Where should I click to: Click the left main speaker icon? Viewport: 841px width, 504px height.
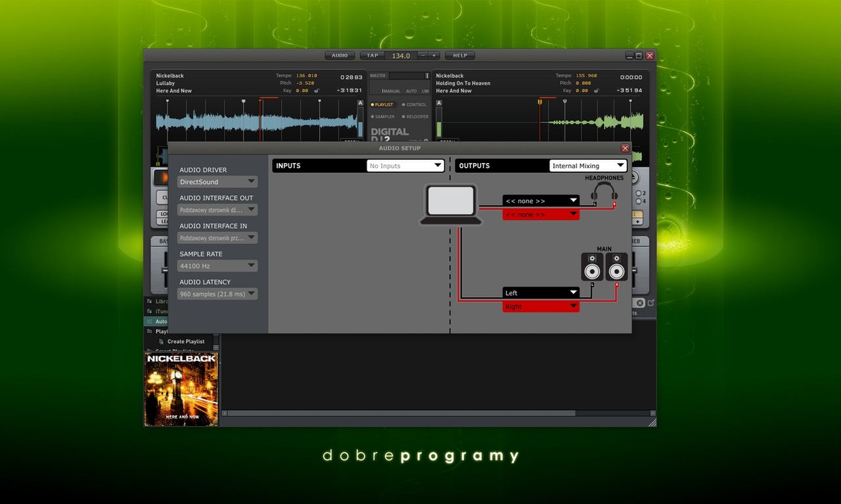592,267
